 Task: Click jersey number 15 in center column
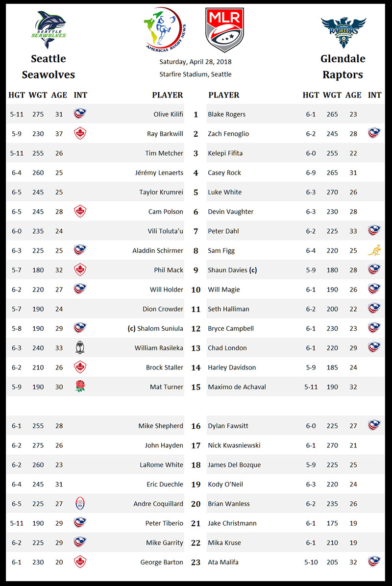pos(196,387)
